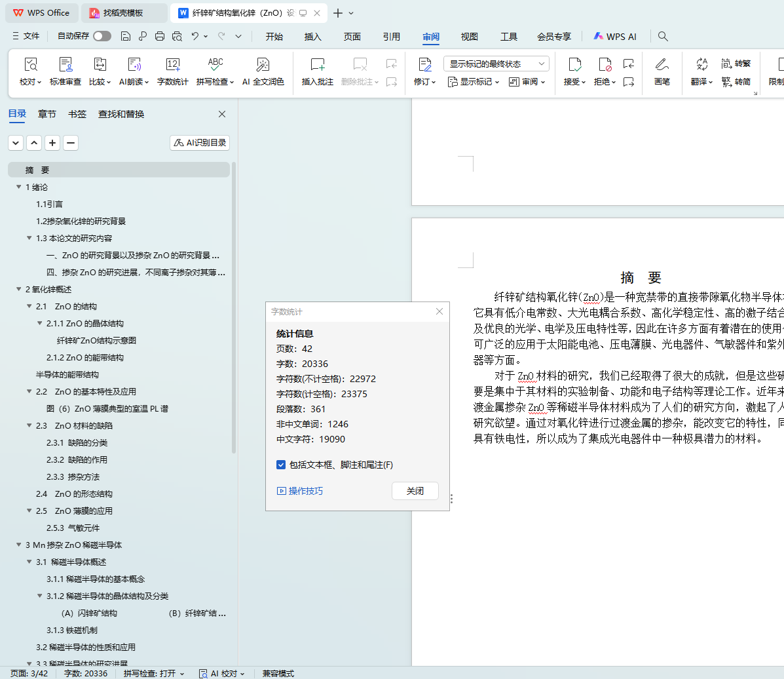Uncheck 包括文本框、脚注和尾注 checkbox
This screenshot has width=784, height=679.
click(281, 465)
